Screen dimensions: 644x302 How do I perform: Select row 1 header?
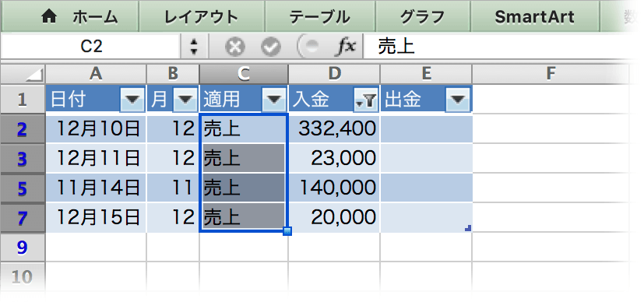tap(22, 99)
